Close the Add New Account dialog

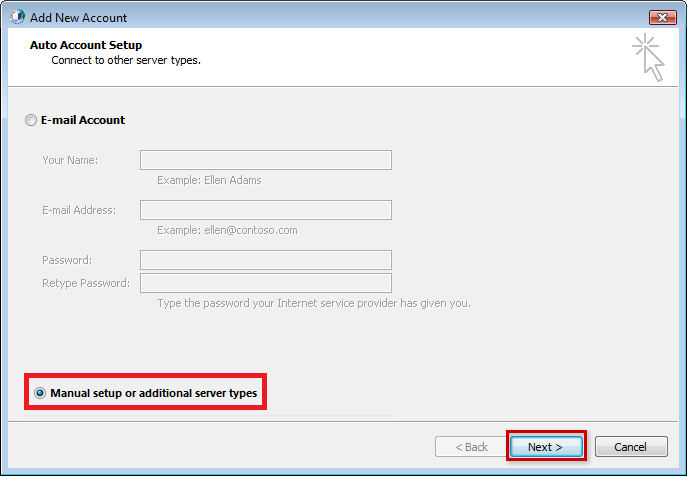pos(662,18)
